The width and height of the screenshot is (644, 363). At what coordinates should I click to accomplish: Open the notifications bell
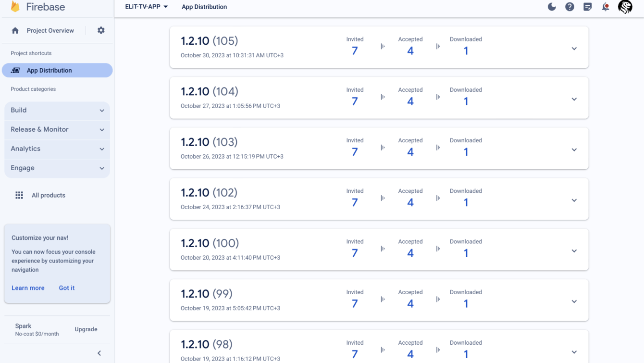coord(606,7)
